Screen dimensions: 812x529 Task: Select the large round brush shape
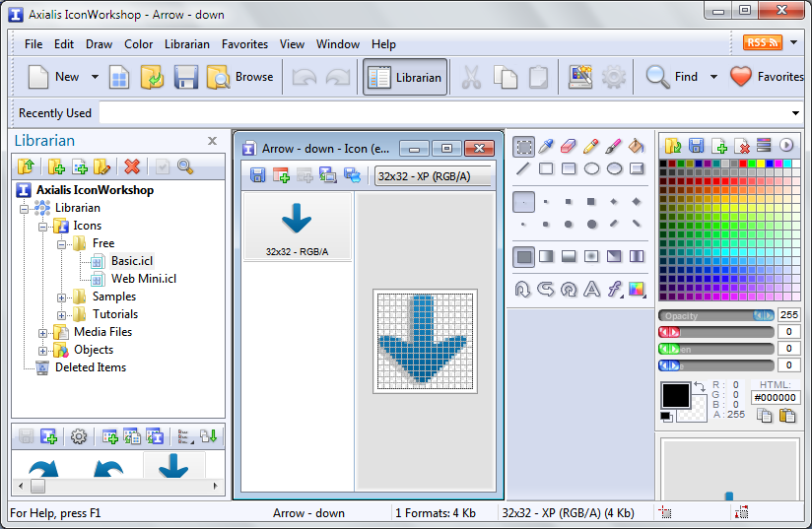(591, 225)
